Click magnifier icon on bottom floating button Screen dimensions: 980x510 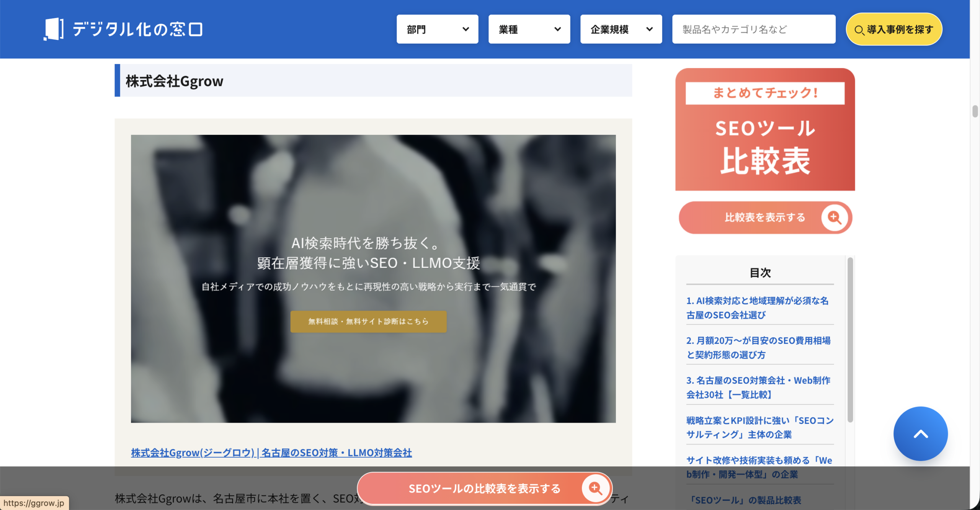[595, 488]
